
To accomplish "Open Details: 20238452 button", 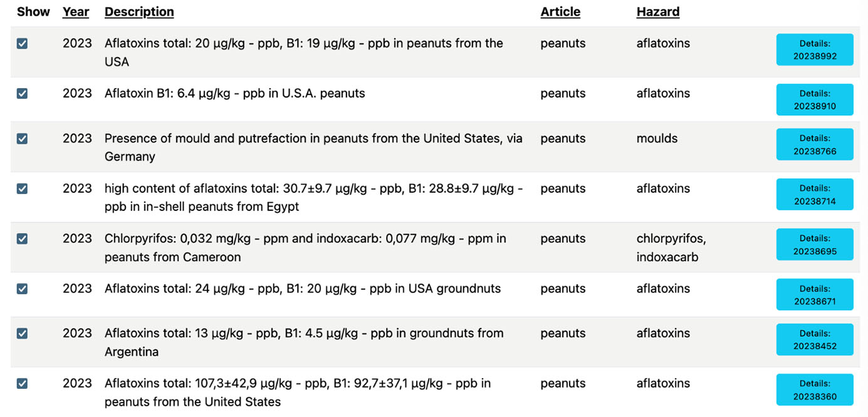I will (815, 339).
